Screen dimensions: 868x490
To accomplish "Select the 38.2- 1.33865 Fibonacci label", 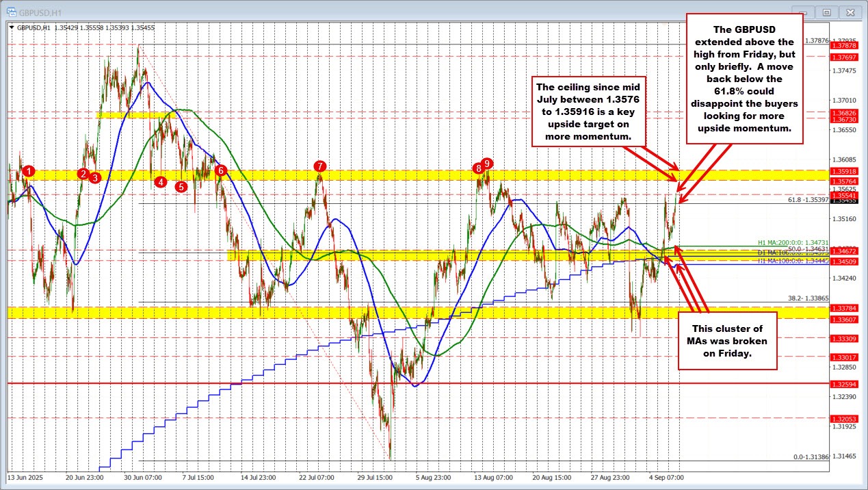I will click(x=808, y=298).
